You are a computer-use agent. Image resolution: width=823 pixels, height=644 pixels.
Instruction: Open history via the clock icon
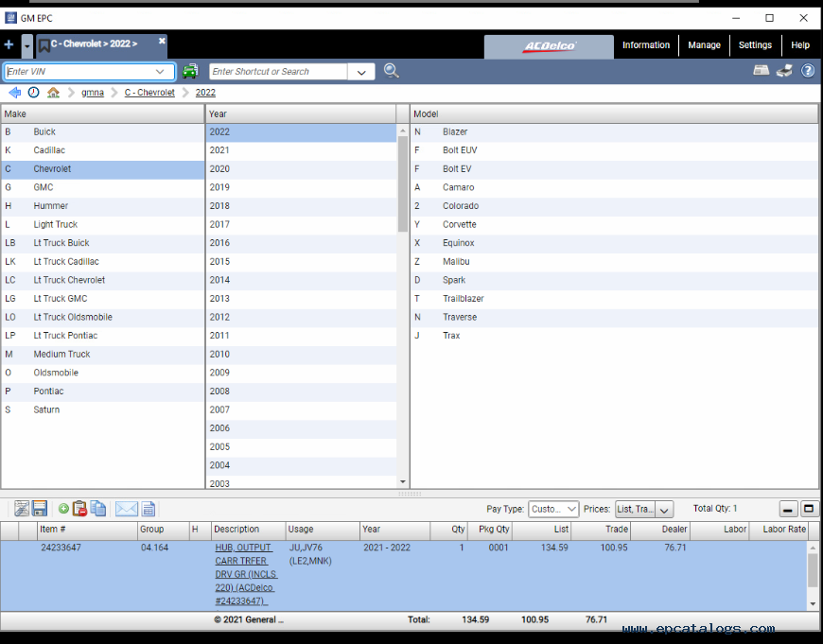(x=33, y=93)
